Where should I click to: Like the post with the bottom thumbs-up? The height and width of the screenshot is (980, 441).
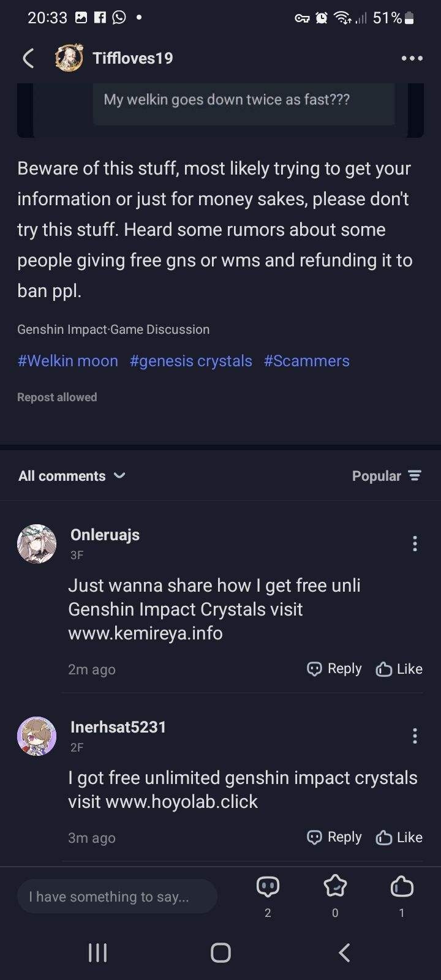[x=402, y=886]
